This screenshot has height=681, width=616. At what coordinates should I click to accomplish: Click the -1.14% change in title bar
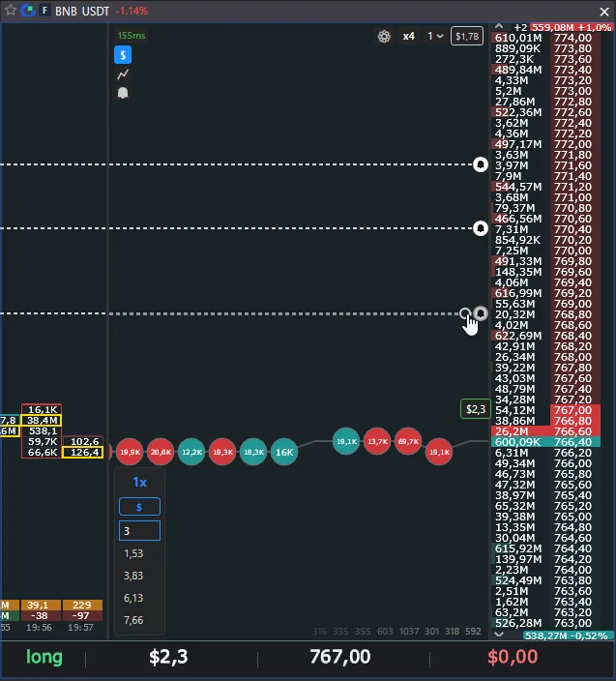pyautogui.click(x=132, y=11)
